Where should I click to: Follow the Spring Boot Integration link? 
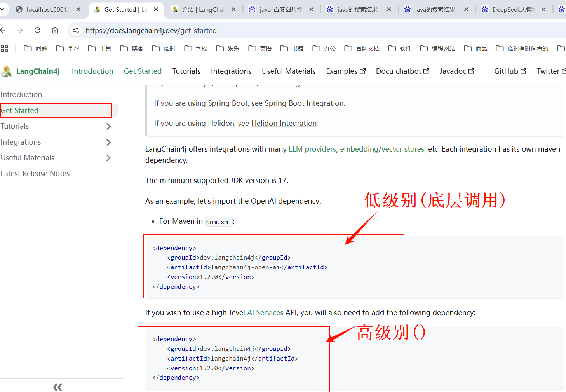[304, 103]
